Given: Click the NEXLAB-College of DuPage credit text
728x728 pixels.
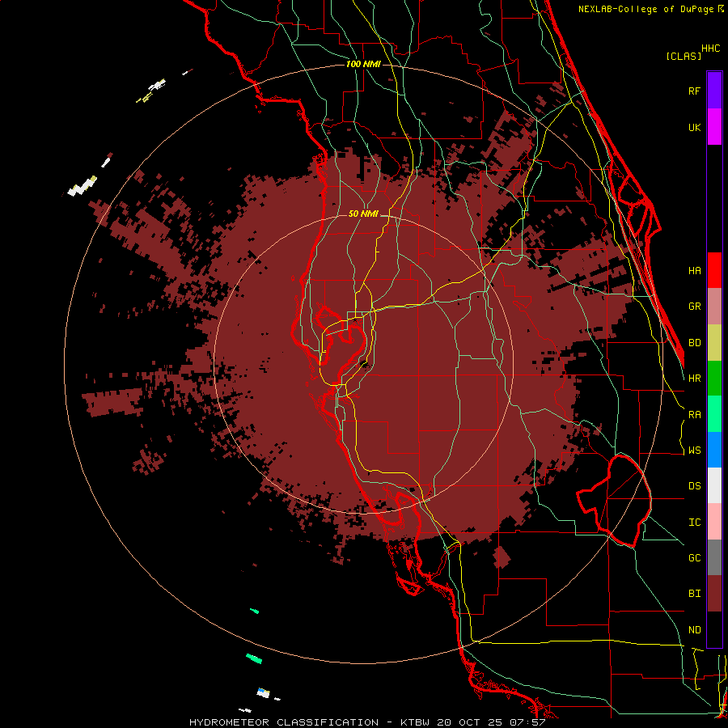Looking at the screenshot, I should coord(650,9).
